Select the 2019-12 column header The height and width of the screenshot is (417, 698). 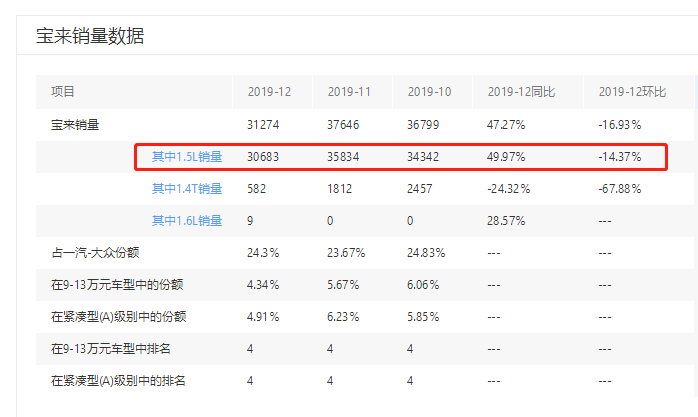click(x=269, y=92)
